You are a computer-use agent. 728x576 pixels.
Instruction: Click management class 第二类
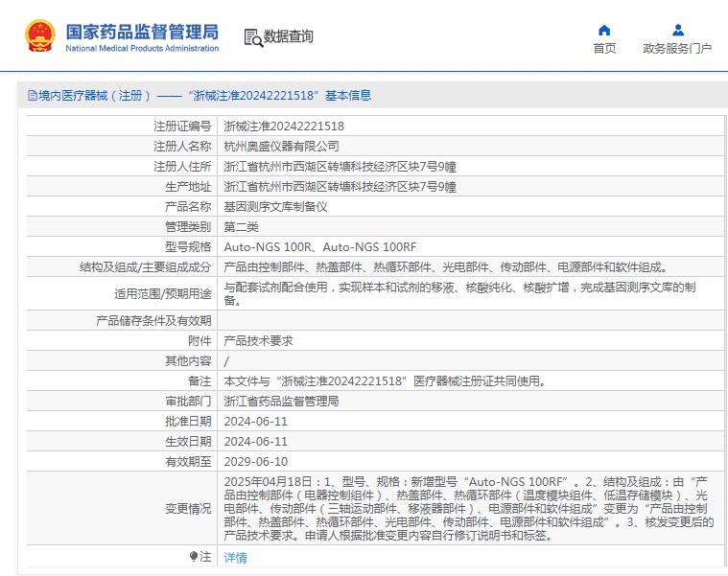pyautogui.click(x=241, y=227)
